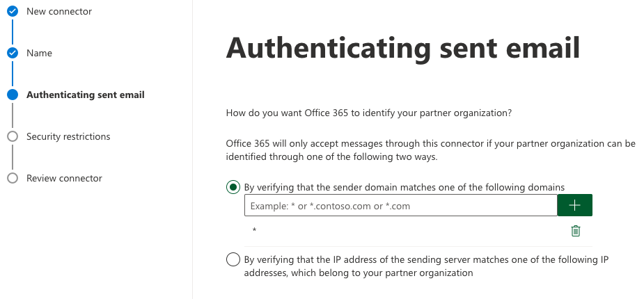Click the Authenticating sent email page heading
Viewport: 644px width, 299px height.
[403, 49]
